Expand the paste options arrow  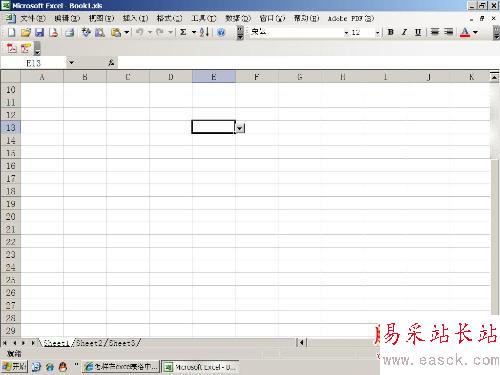[x=127, y=32]
